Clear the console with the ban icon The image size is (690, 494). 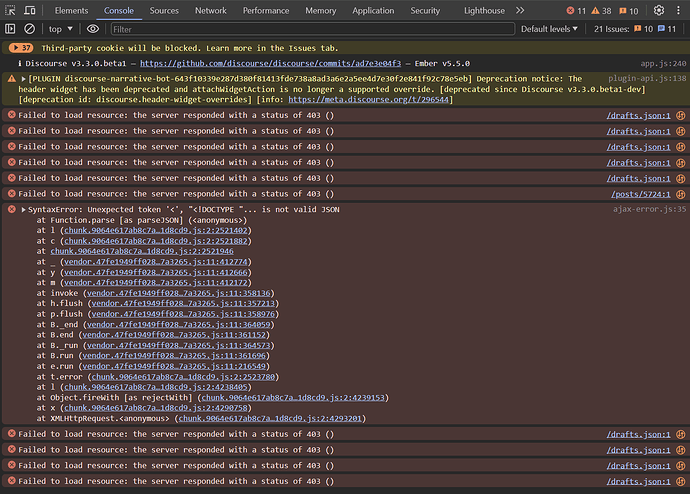pyautogui.click(x=29, y=29)
